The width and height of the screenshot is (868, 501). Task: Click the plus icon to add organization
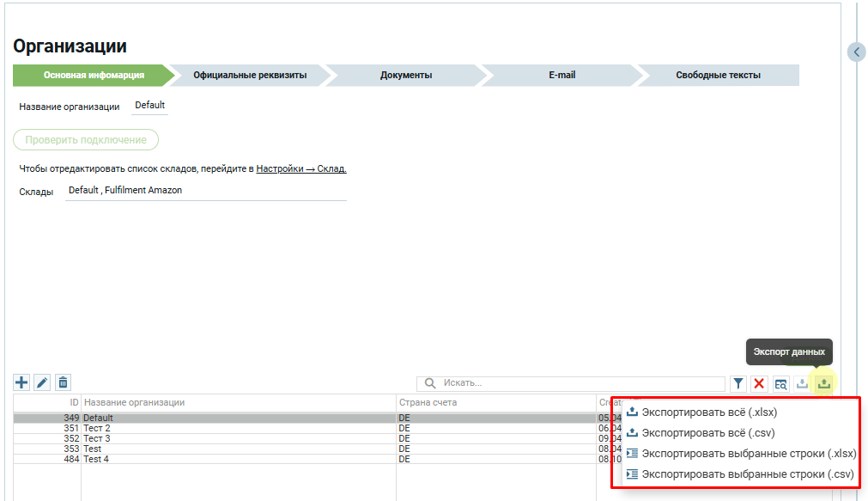click(22, 382)
